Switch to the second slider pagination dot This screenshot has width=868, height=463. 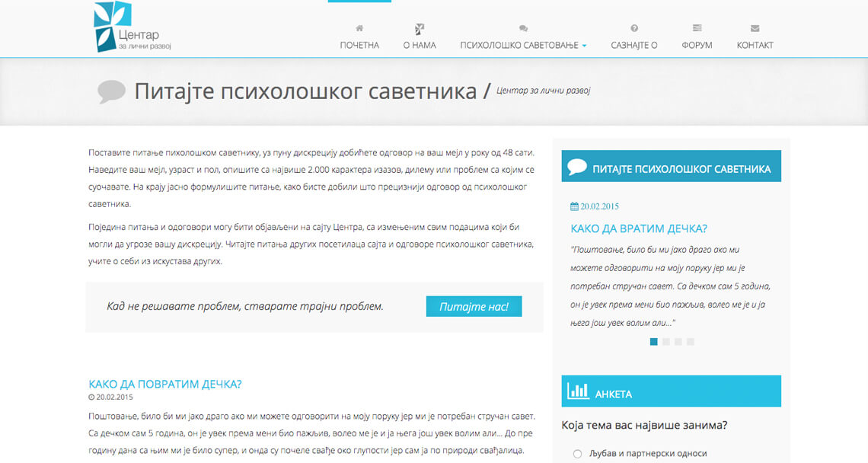(x=666, y=342)
